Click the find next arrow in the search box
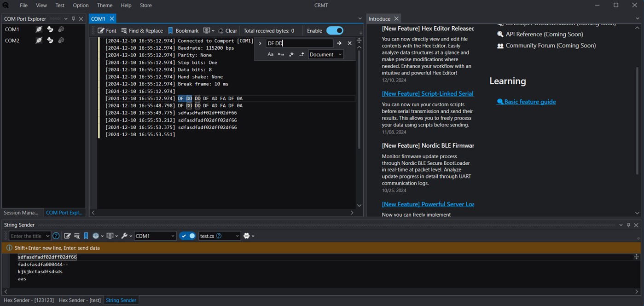 pos(339,43)
